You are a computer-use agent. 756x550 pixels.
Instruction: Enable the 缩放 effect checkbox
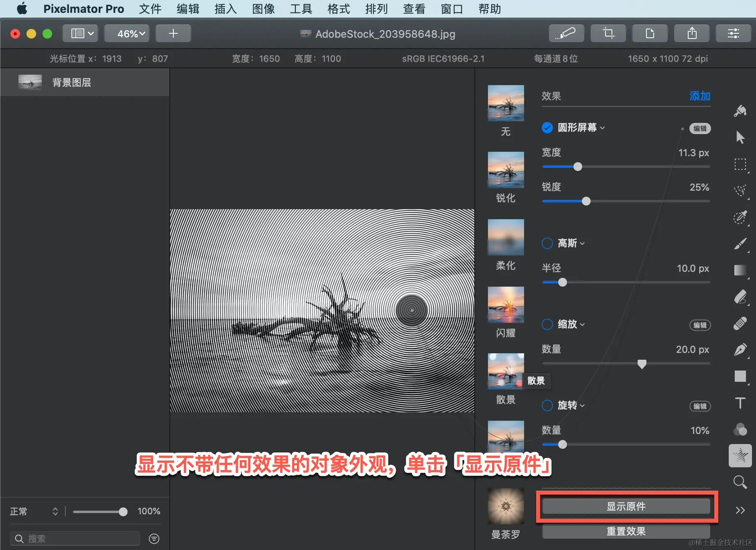pyautogui.click(x=547, y=324)
